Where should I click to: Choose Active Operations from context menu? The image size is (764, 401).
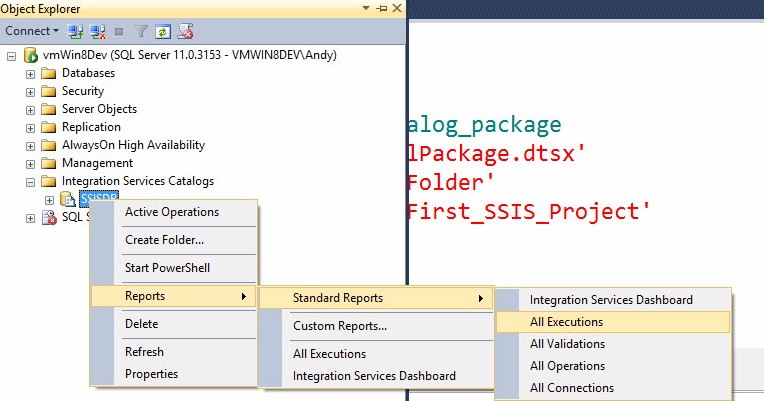tap(173, 212)
